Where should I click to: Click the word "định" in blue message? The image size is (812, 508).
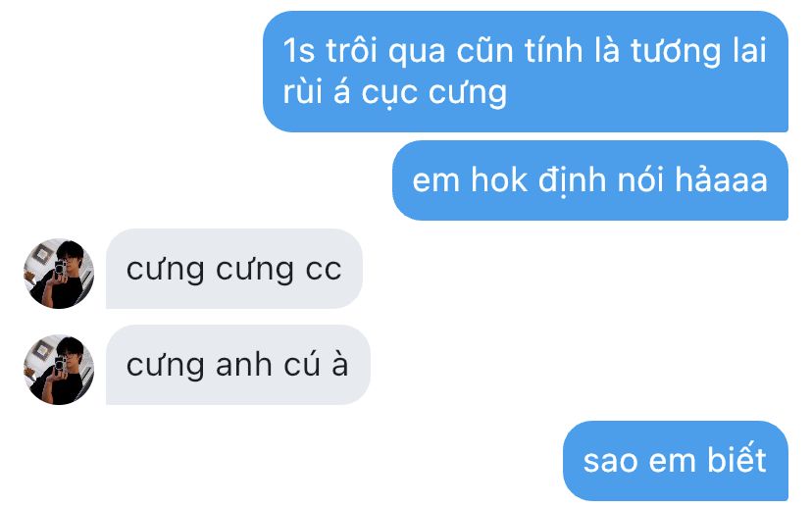coord(573,181)
